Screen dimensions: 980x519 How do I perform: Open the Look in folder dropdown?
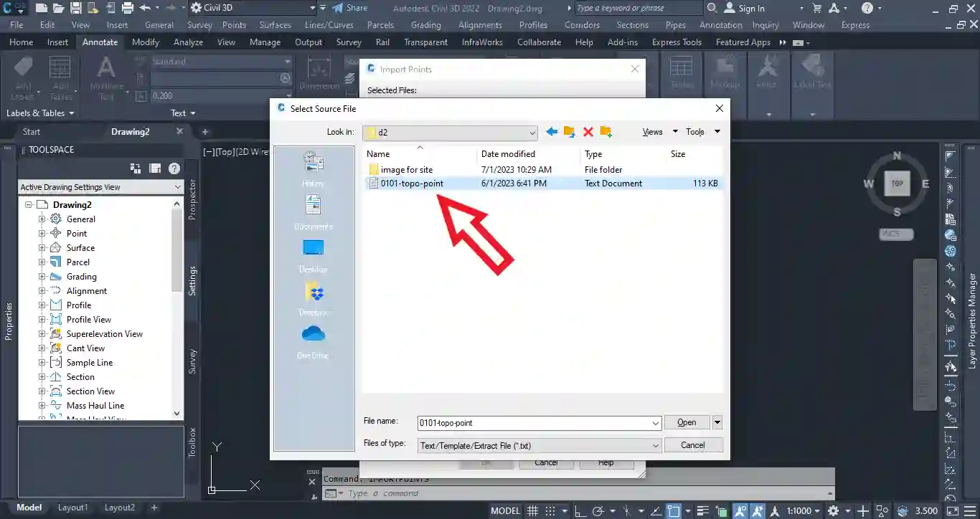tap(532, 133)
